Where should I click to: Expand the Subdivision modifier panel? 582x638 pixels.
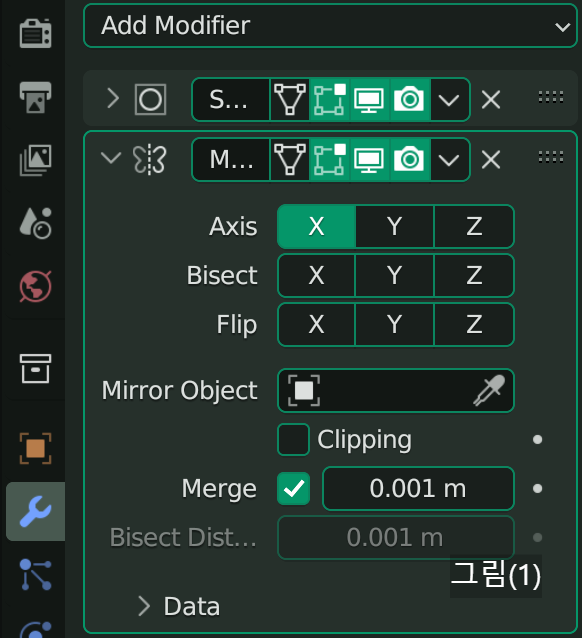click(x=113, y=99)
